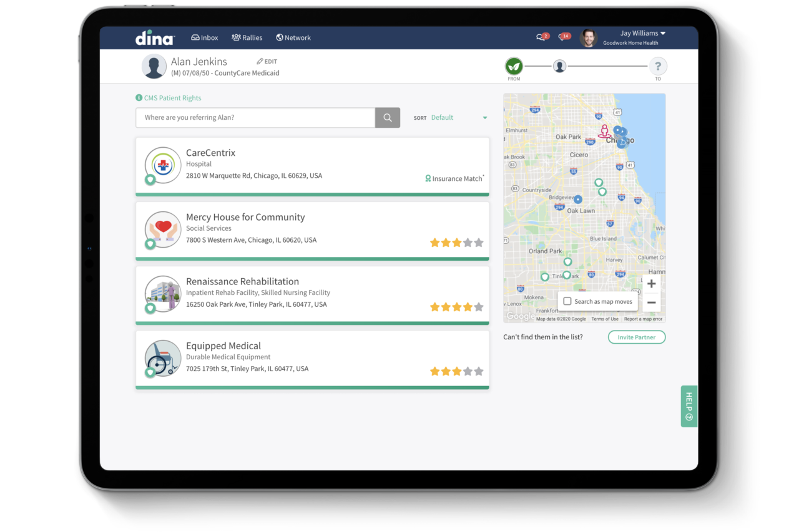Click the Invite Partner button

point(636,337)
